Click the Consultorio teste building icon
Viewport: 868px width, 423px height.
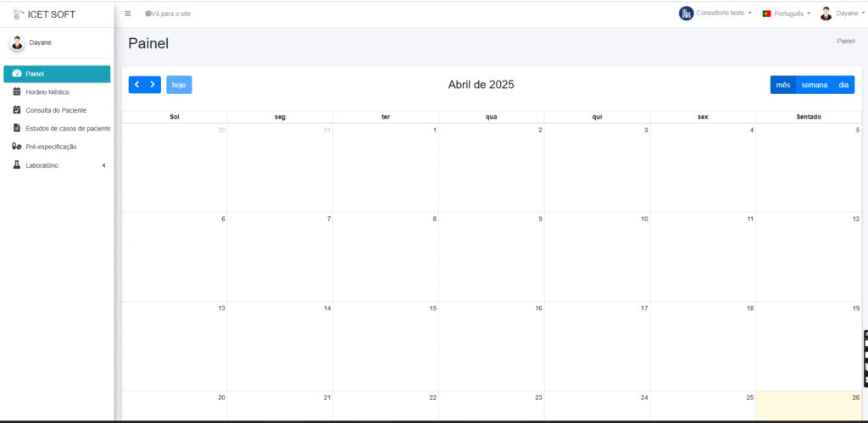tap(686, 14)
